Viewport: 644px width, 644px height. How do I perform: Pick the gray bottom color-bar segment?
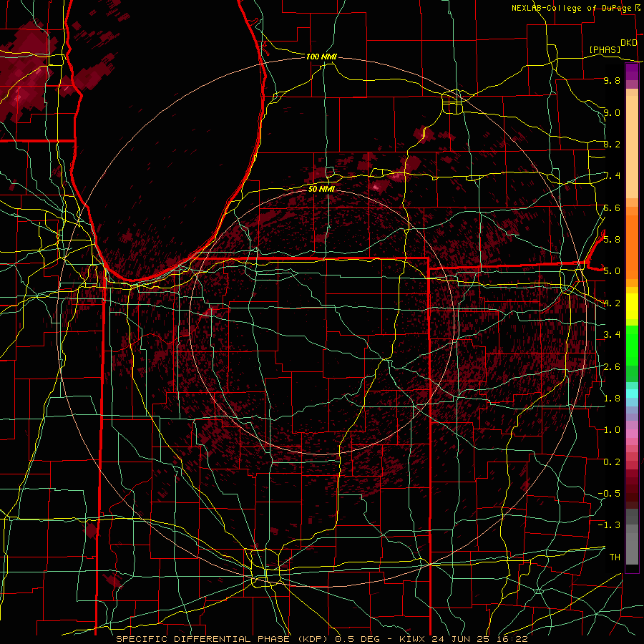click(x=632, y=548)
